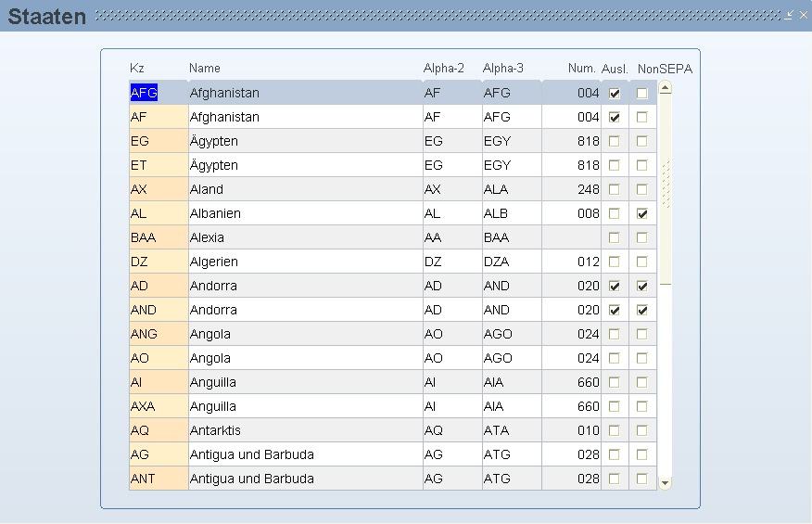Select the Name field showing Albanien
This screenshot has width=812, height=524.
(x=304, y=213)
